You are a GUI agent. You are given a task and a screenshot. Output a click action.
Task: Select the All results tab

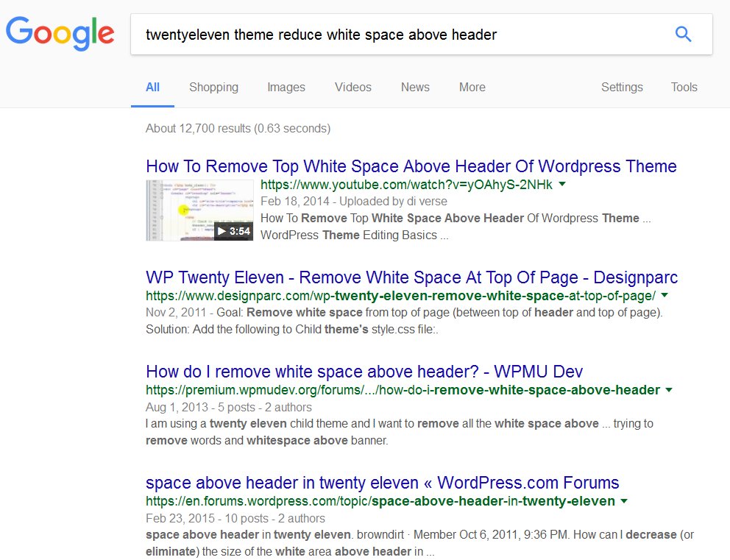[x=152, y=87]
